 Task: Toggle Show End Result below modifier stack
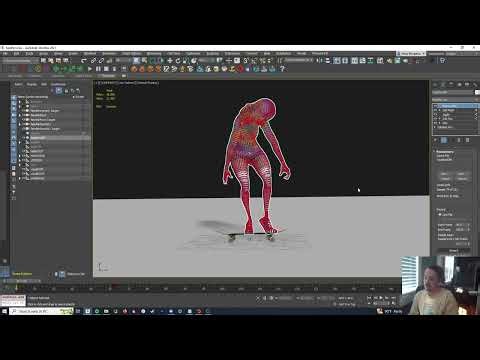pos(444,140)
